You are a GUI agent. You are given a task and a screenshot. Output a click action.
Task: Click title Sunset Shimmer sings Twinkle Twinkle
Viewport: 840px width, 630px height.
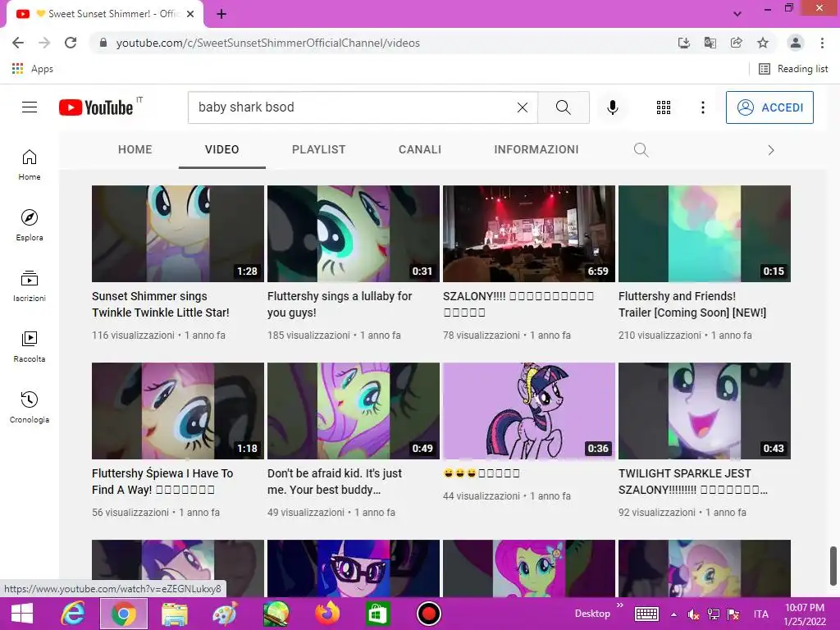161,304
